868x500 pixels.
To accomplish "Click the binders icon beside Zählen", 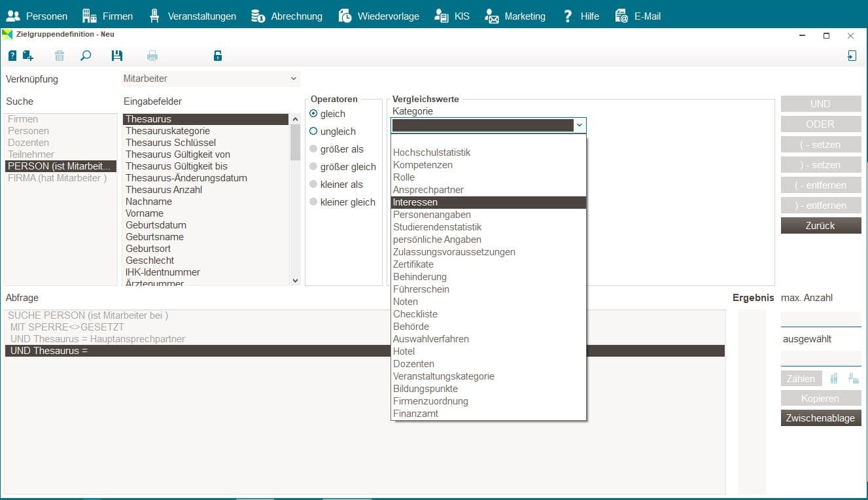I will (x=834, y=378).
